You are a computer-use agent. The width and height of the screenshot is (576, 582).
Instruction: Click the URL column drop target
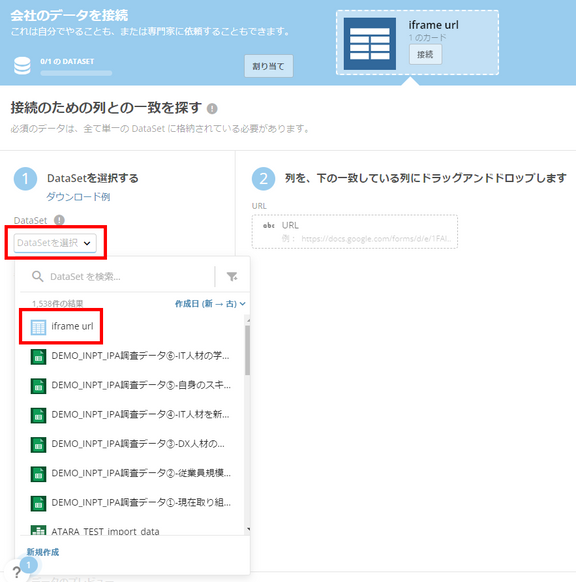pos(355,232)
